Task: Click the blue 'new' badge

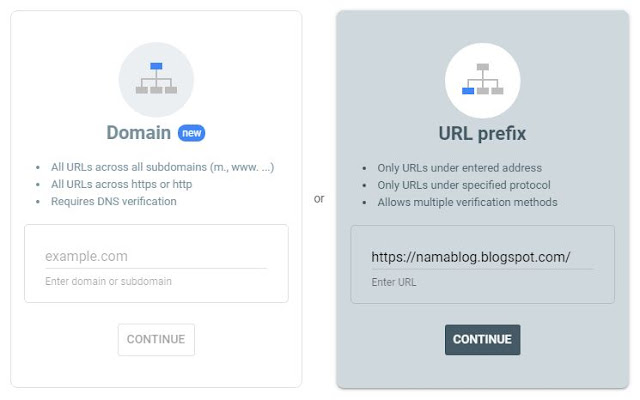Action: coord(191,132)
